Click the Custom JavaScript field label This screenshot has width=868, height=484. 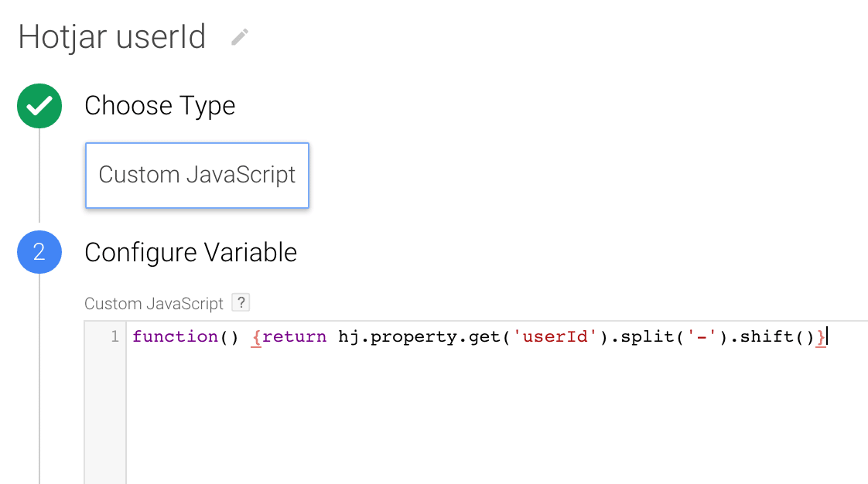(154, 304)
